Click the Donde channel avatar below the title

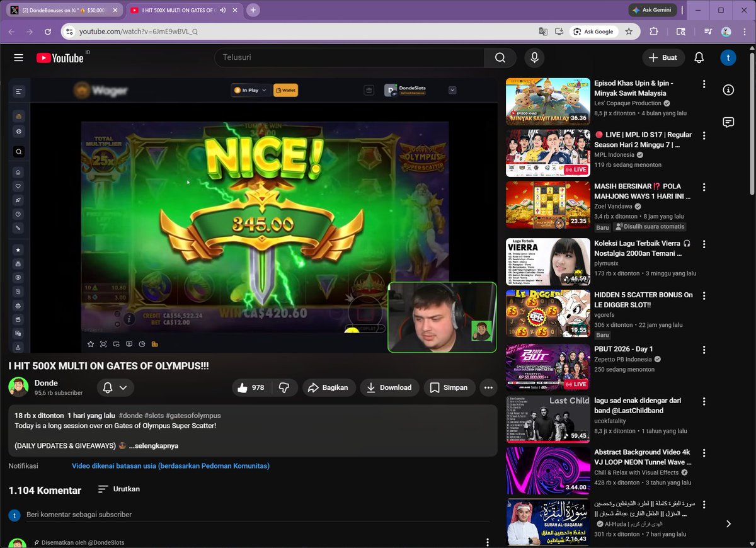tap(18, 387)
